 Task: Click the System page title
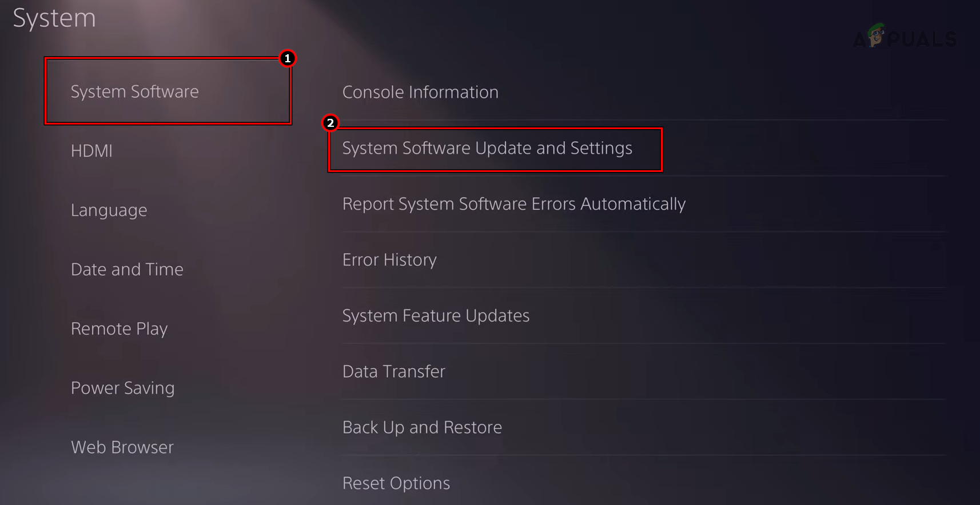(x=54, y=18)
